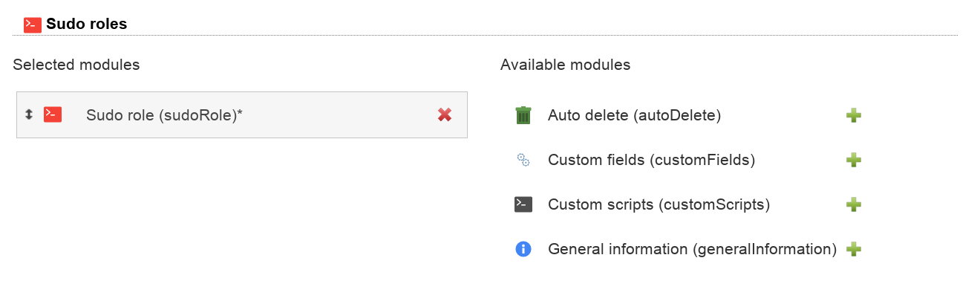Image resolution: width=980 pixels, height=281 pixels.
Task: Add the Custom scripts module
Action: tap(854, 204)
